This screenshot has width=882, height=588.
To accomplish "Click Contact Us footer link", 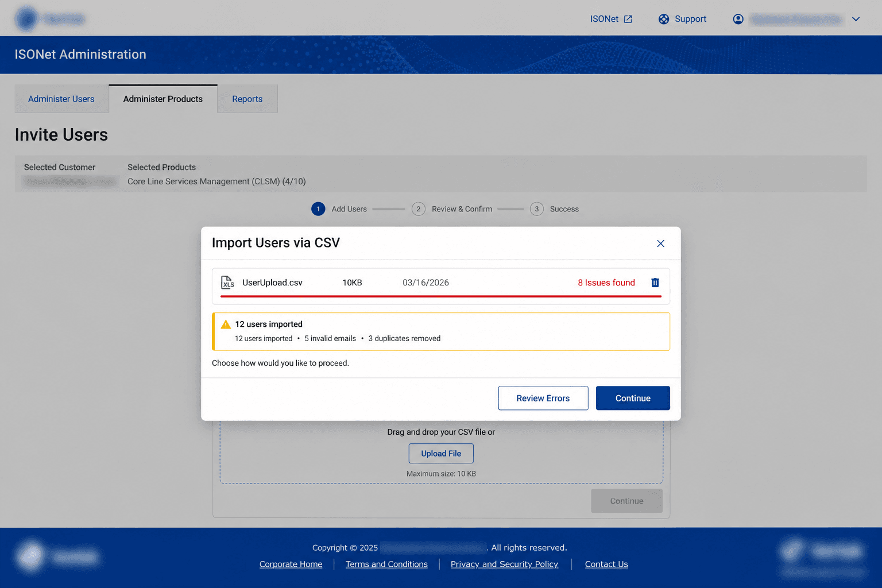I will point(606,564).
